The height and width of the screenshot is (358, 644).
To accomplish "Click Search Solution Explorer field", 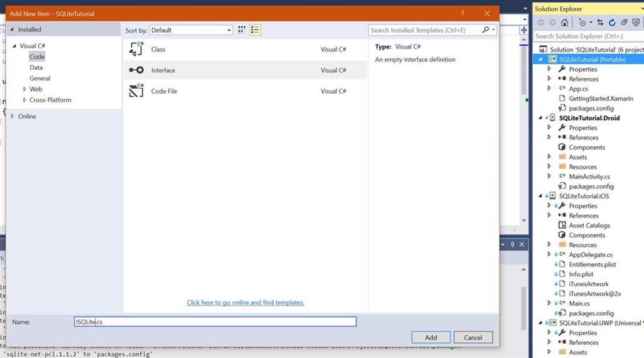I will point(588,36).
